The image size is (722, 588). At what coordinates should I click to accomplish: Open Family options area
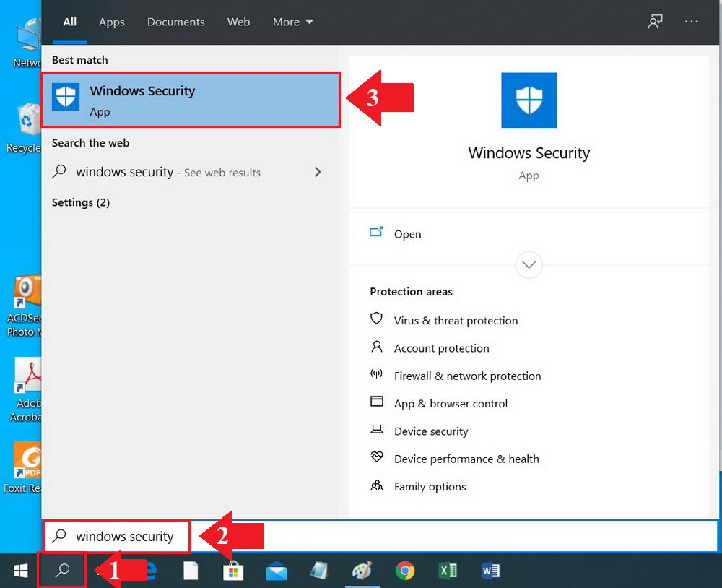pos(430,487)
